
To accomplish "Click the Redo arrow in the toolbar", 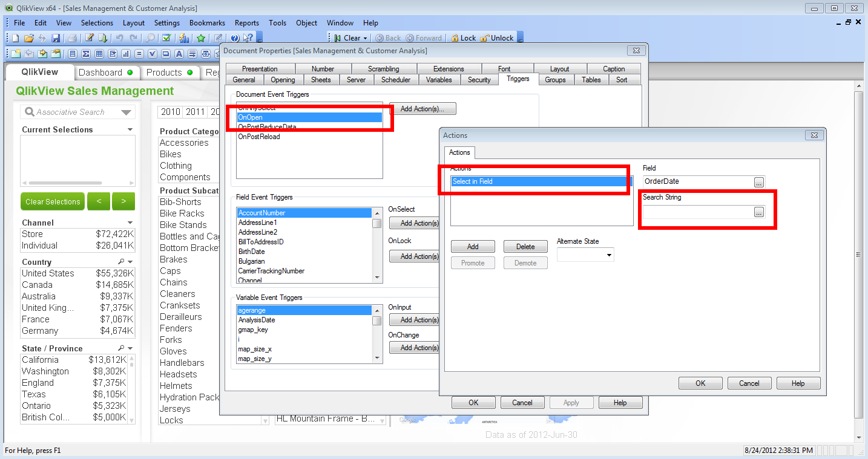I will (133, 38).
